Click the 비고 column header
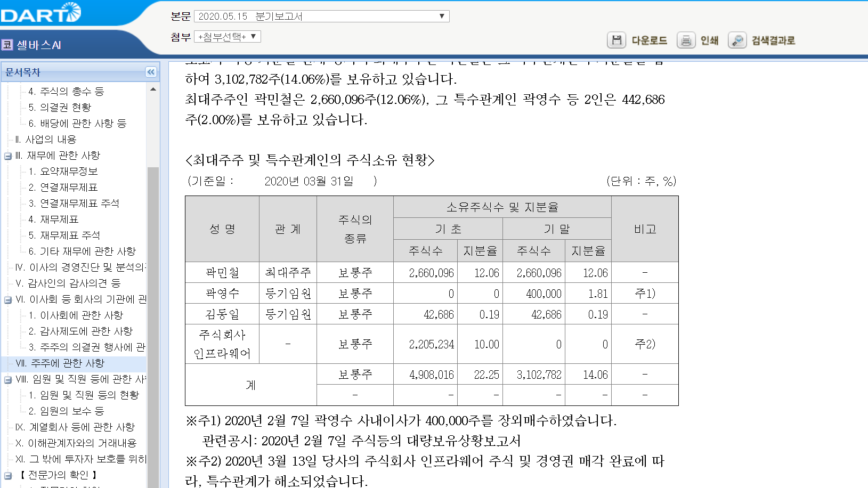Screen dimensions: 868x488 (x=645, y=229)
